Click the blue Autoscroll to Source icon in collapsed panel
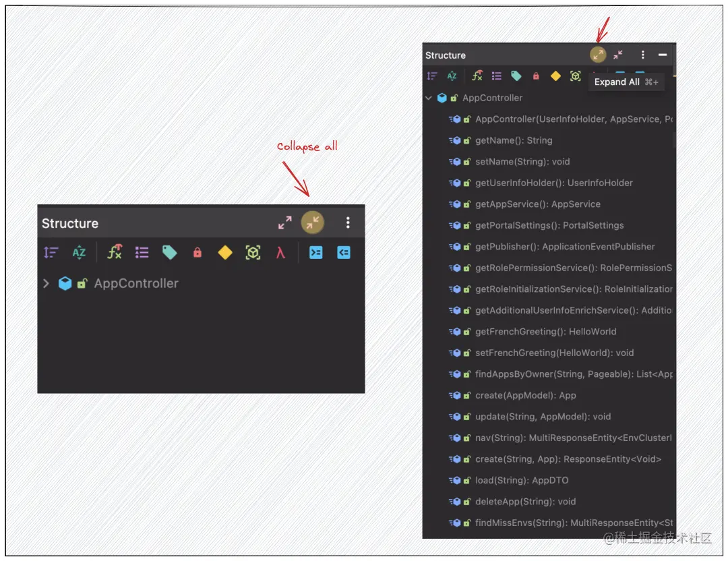The image size is (728, 561). click(x=315, y=253)
